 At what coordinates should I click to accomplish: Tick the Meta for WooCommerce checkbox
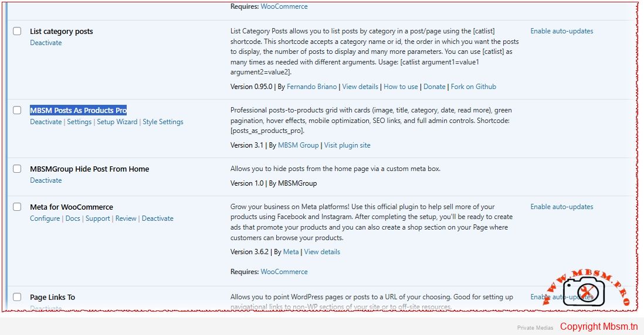click(x=17, y=207)
